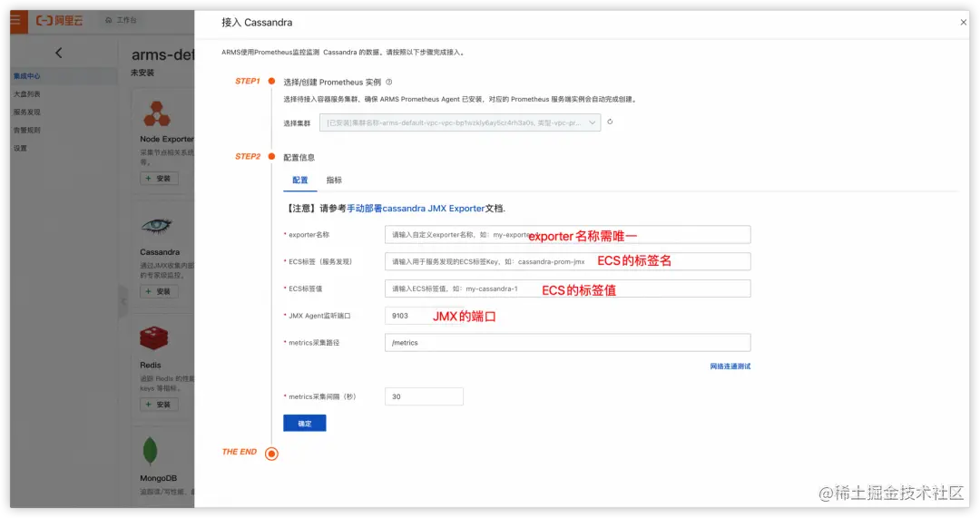This screenshot has height=518, width=980.
Task: Click the back arrow in the sidebar
Action: point(59,54)
